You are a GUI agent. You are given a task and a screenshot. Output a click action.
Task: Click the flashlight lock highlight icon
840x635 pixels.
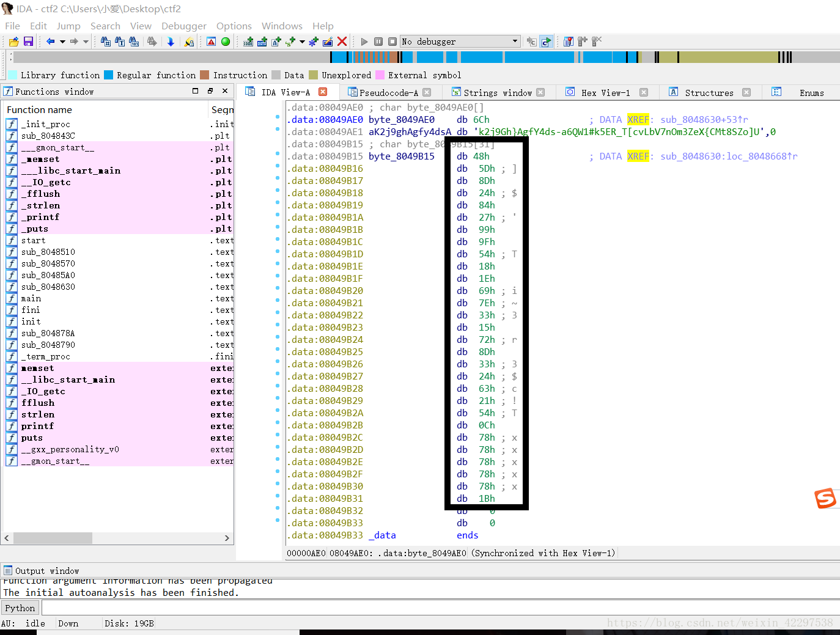click(x=189, y=42)
